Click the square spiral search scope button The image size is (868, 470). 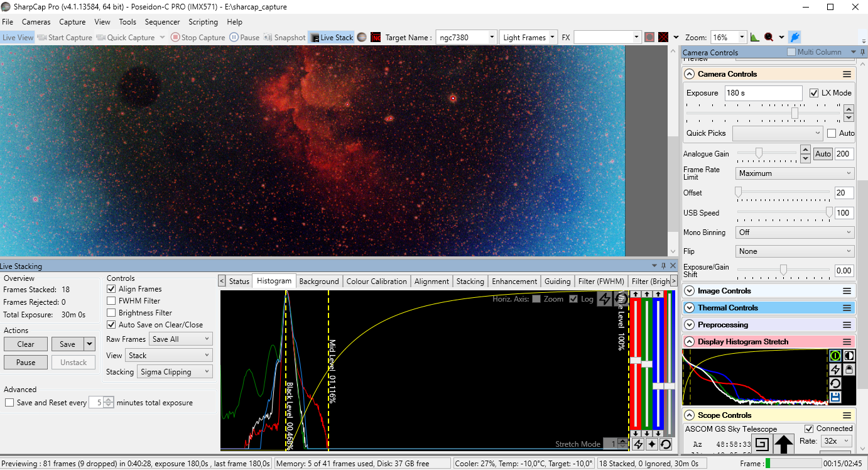pyautogui.click(x=762, y=444)
